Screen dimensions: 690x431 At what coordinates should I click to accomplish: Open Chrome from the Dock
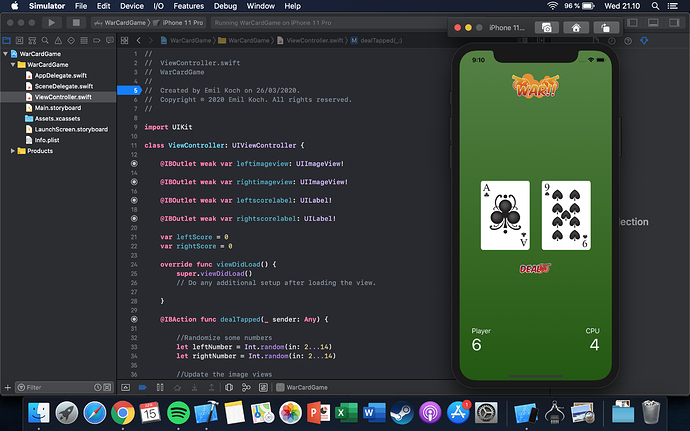pyautogui.click(x=123, y=411)
